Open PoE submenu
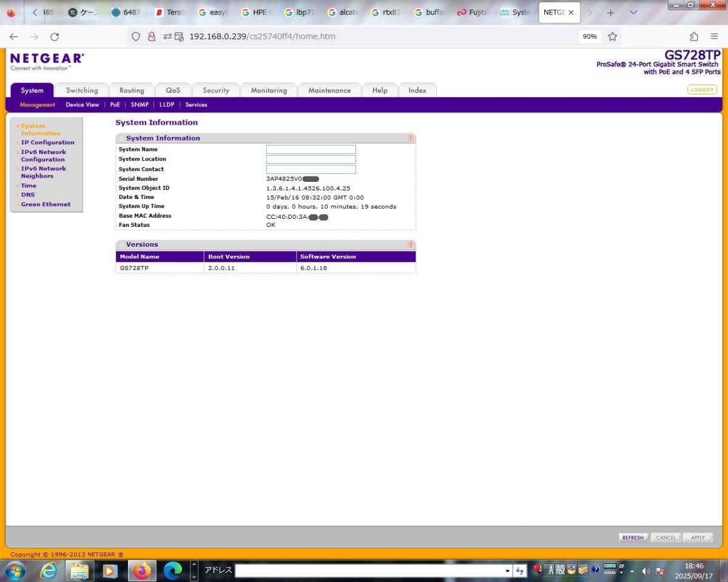The image size is (728, 582). (115, 105)
